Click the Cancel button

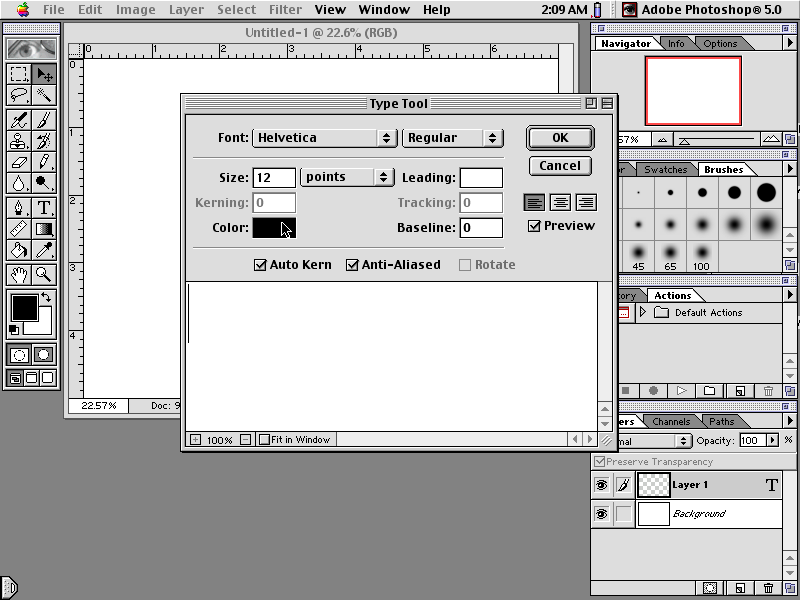coord(560,166)
